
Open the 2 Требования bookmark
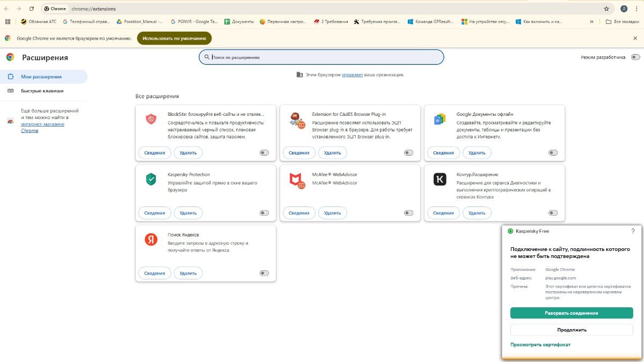330,22
